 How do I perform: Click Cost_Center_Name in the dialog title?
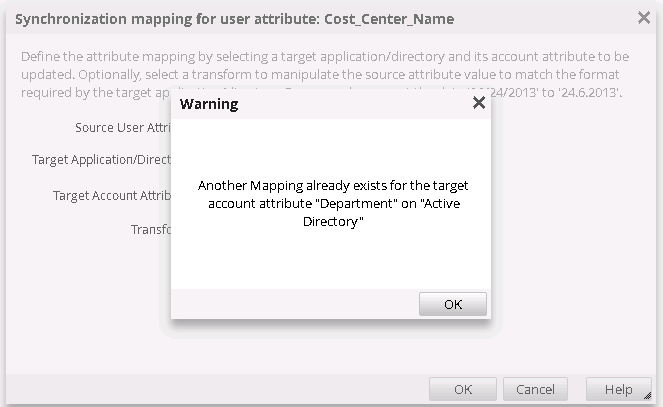point(390,18)
